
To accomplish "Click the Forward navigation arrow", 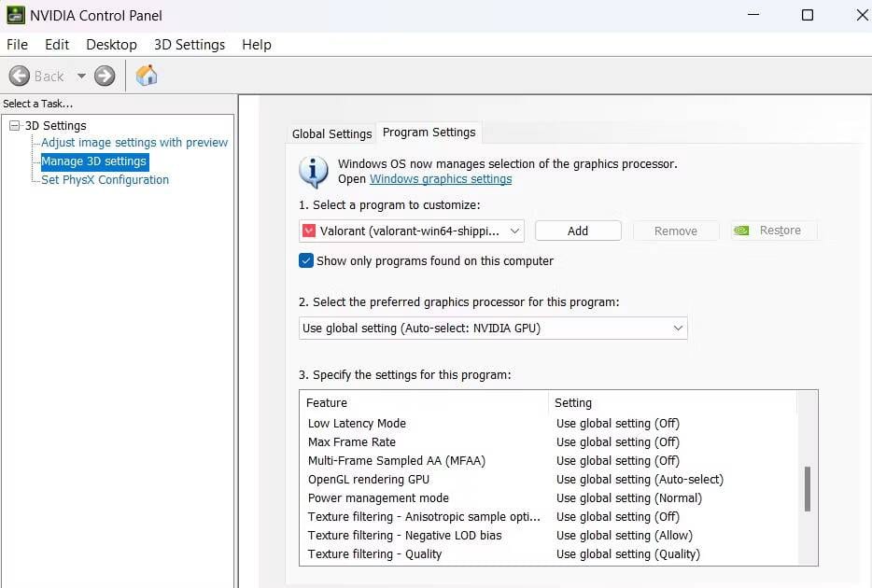I will pyautogui.click(x=103, y=76).
